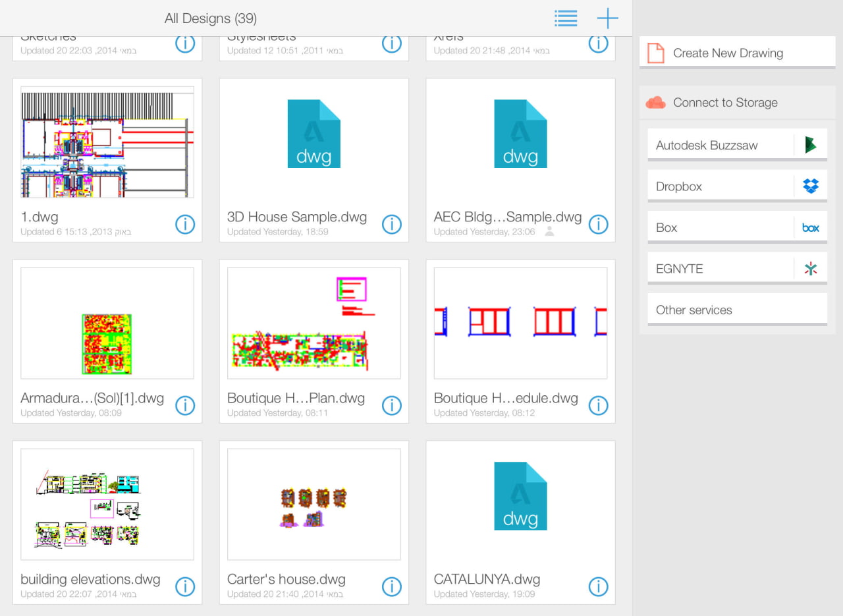Image resolution: width=843 pixels, height=616 pixels.
Task: Click the new drawing document icon
Action: 655,52
